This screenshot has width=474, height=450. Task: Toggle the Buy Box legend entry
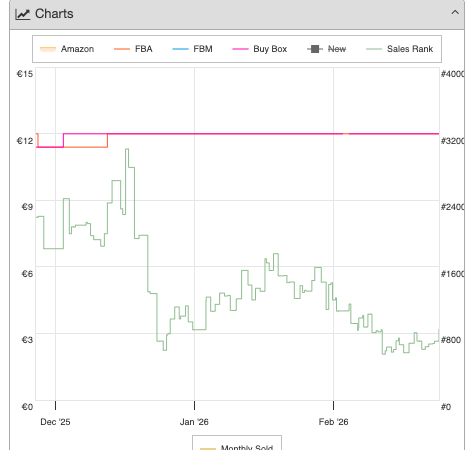click(x=260, y=49)
